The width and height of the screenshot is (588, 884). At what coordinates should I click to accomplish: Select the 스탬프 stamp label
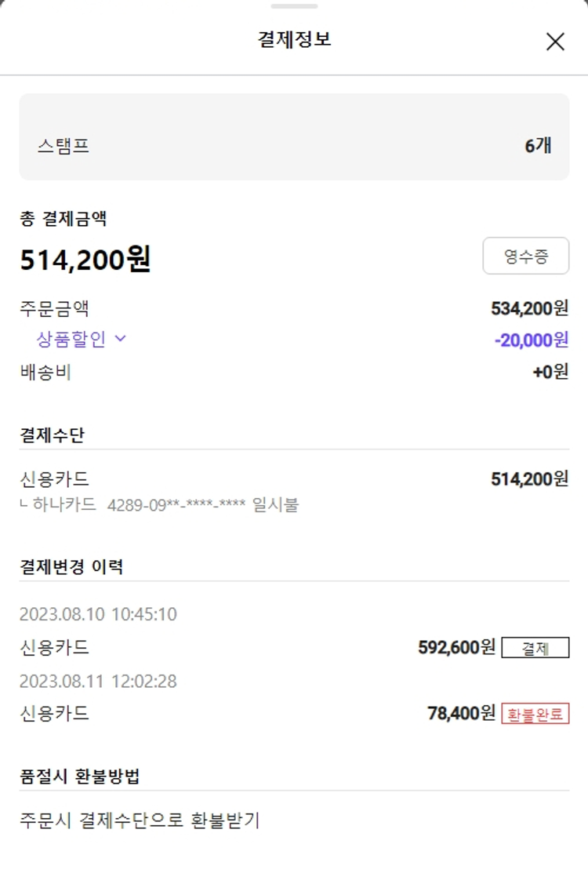click(x=63, y=146)
